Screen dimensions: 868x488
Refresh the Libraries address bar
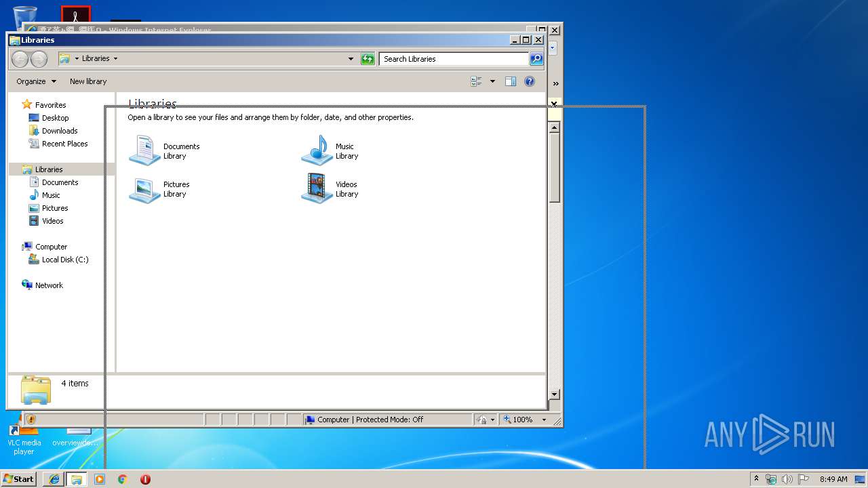click(368, 59)
